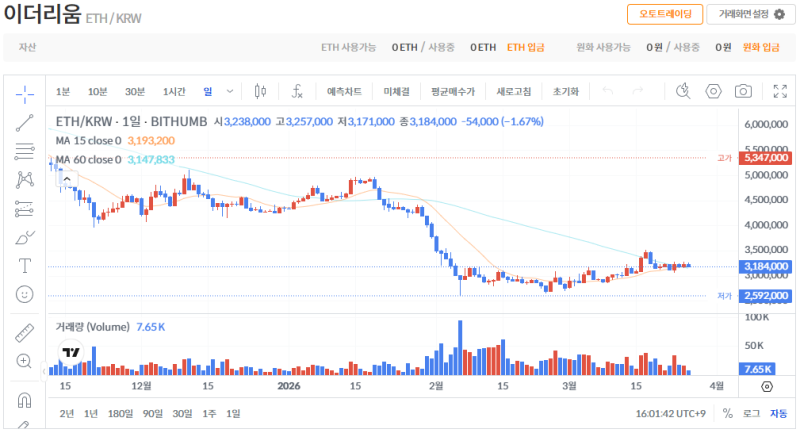Viewport: 800px width, 433px height.
Task: Select the trend line drawing tool
Action: coord(24,123)
